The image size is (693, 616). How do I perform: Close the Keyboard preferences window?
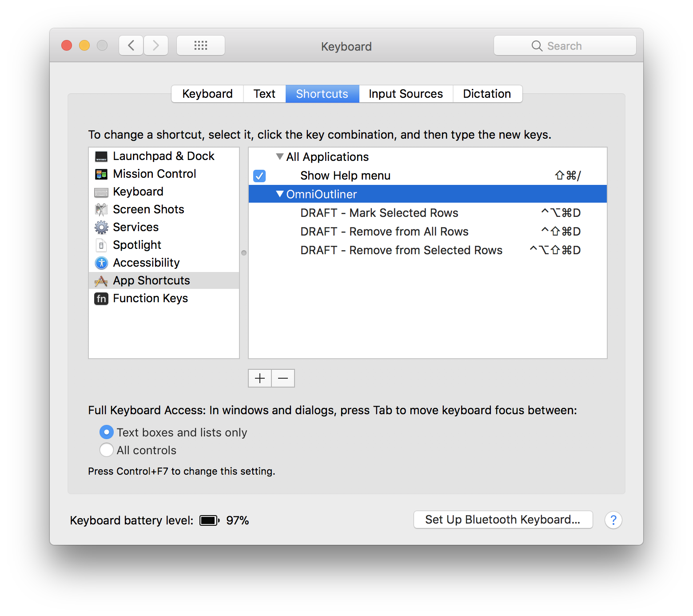click(67, 45)
